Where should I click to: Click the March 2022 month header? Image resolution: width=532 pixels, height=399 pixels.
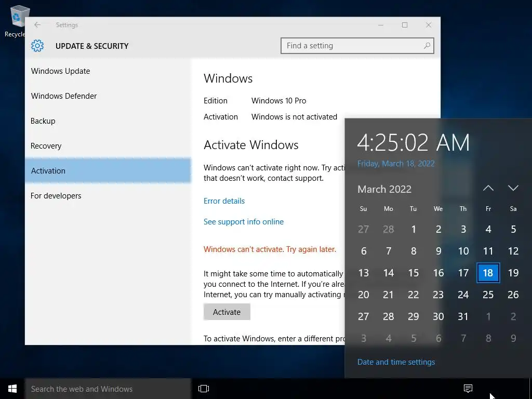pos(384,189)
